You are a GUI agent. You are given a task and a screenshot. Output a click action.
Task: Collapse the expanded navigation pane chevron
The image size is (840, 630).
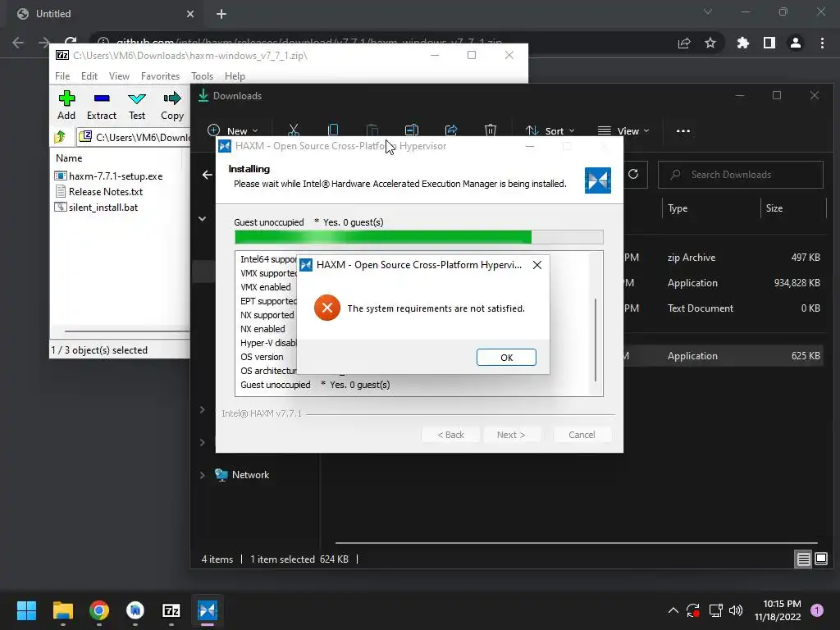tap(203, 218)
